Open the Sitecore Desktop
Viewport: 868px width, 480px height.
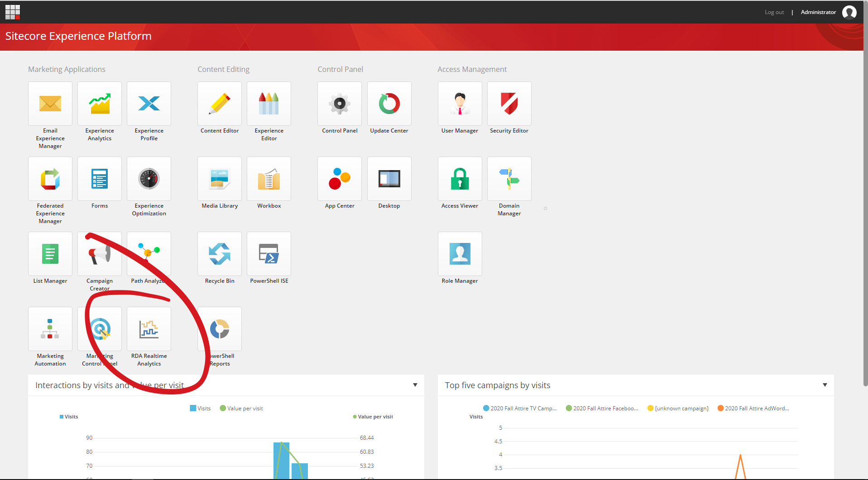coord(389,179)
